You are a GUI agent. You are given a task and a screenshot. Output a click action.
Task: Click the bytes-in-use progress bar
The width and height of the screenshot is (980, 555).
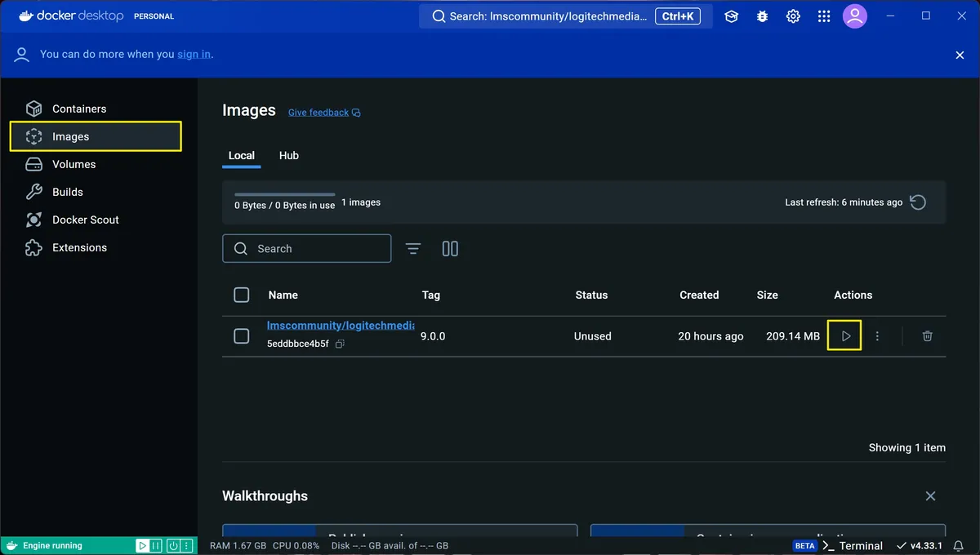click(x=284, y=194)
